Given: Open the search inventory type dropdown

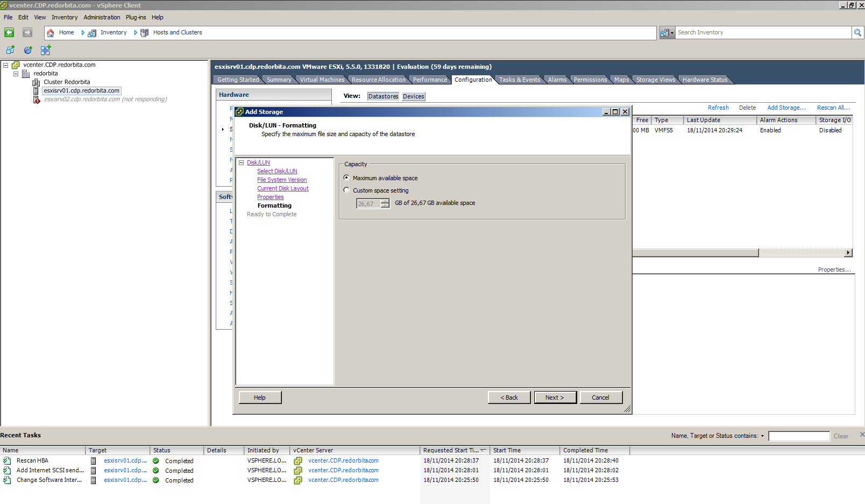Looking at the screenshot, I should coord(667,33).
